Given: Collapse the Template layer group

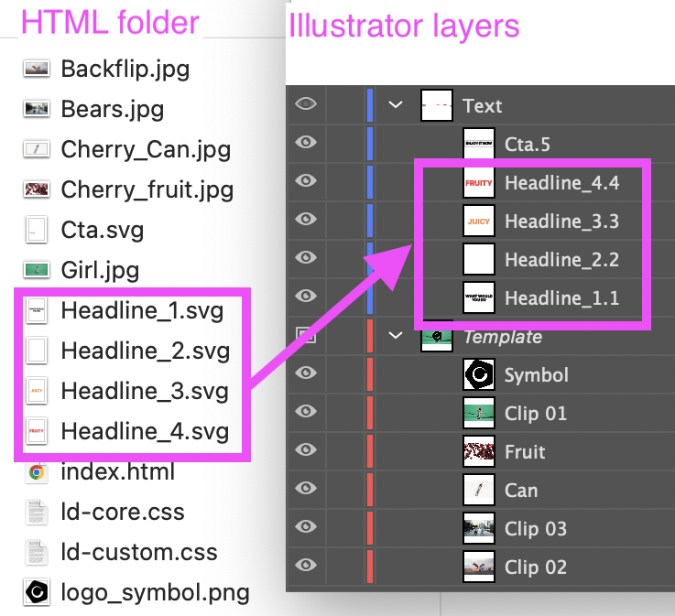Looking at the screenshot, I should [x=396, y=335].
